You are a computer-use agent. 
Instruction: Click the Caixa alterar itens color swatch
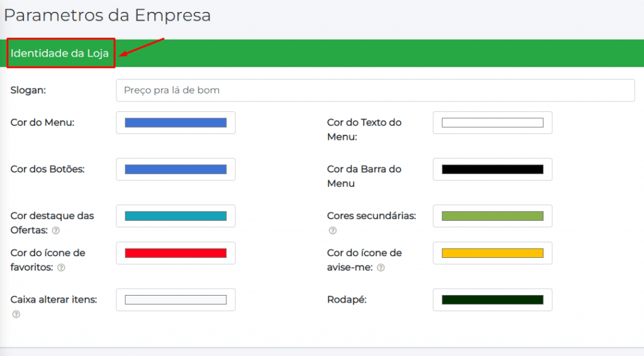175,299
